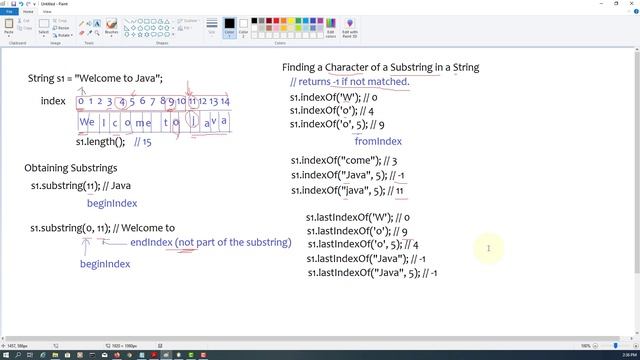
Task: Click Redo in quick access toolbar
Action: point(28,4)
